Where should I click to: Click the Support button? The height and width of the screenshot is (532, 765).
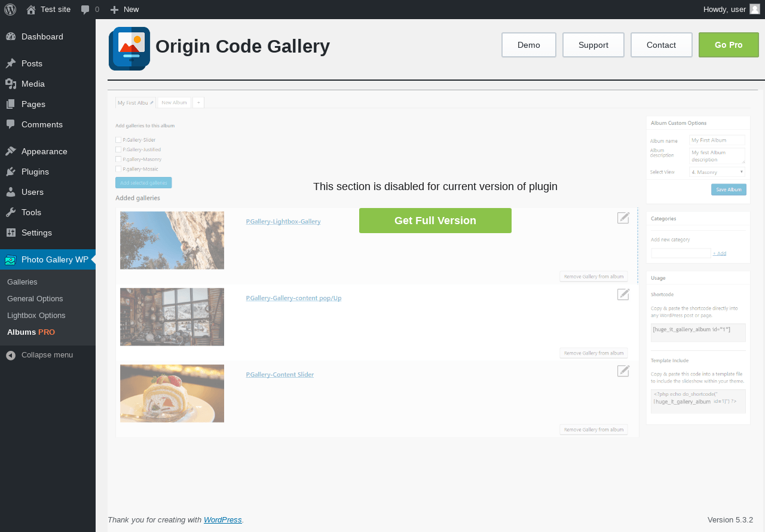593,45
